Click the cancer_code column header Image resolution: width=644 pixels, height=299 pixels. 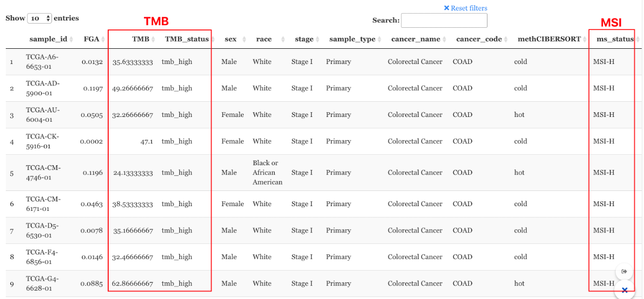(x=479, y=39)
